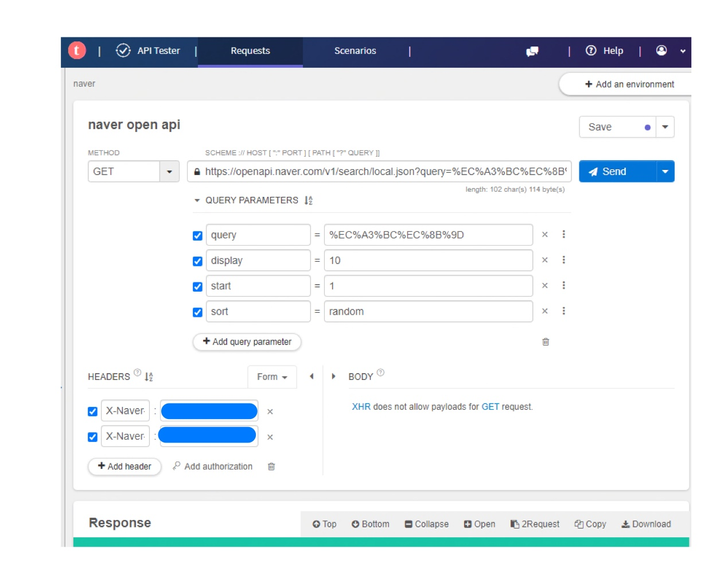Click Add authorization link
728x574 pixels.
click(x=213, y=467)
